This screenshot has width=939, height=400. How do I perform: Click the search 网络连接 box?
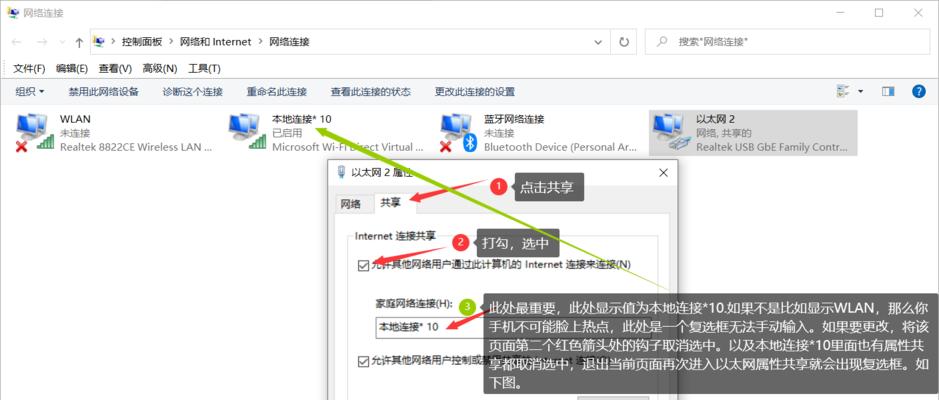coord(787,42)
